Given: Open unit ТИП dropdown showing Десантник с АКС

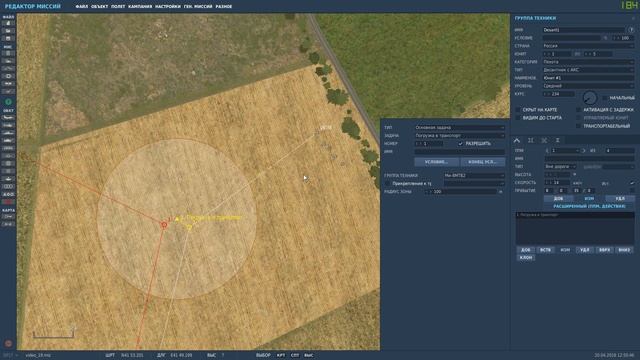Looking at the screenshot, I should (588, 70).
